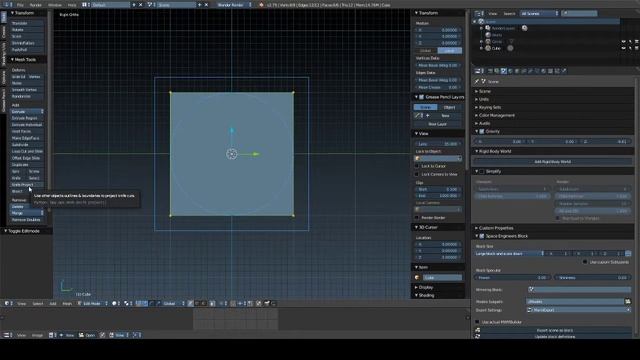Open the World properties tab icon
640x360 pixels.
[x=510, y=71]
